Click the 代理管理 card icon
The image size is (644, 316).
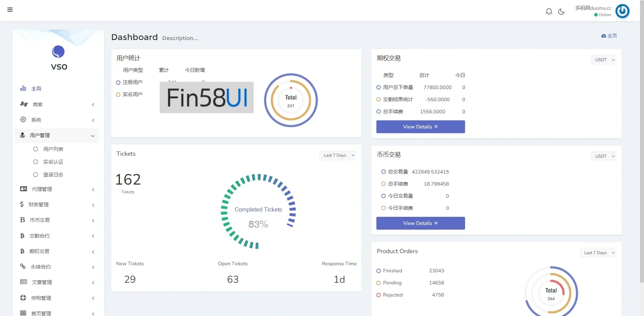24,189
